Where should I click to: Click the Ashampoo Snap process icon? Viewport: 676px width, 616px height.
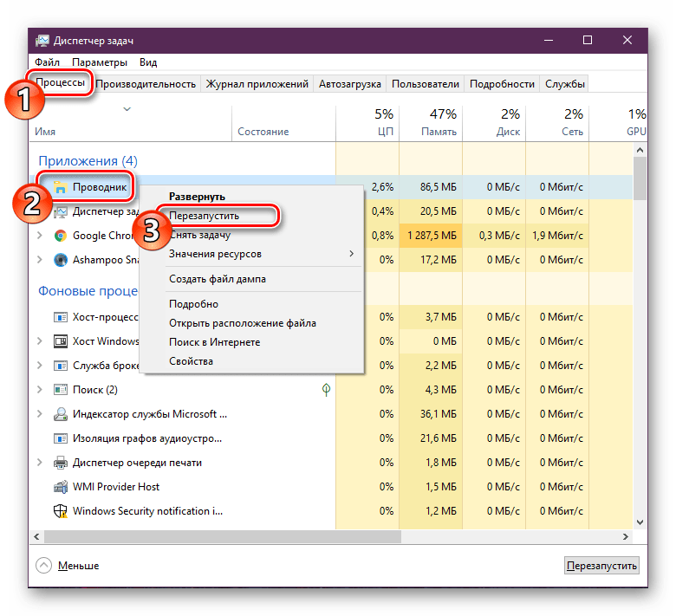pyautogui.click(x=61, y=260)
